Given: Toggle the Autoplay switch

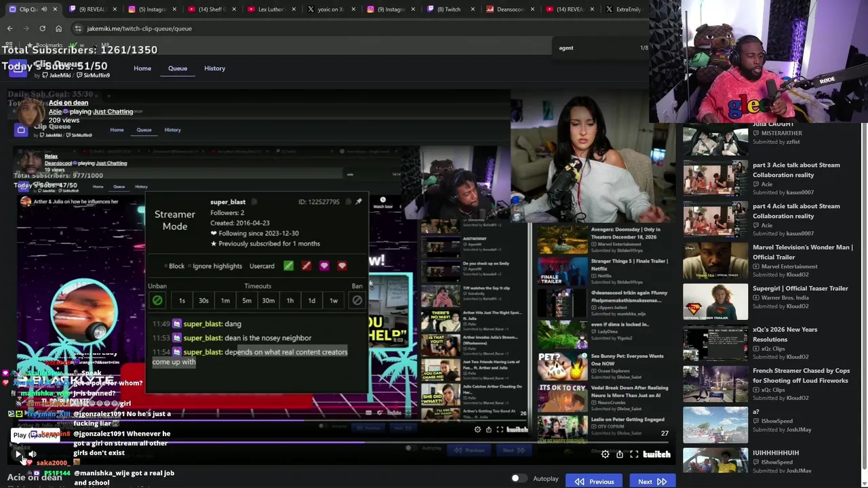Looking at the screenshot, I should pyautogui.click(x=519, y=479).
